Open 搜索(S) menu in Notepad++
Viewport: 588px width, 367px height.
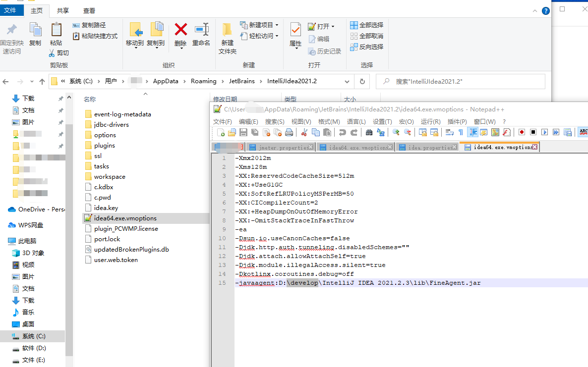275,122
